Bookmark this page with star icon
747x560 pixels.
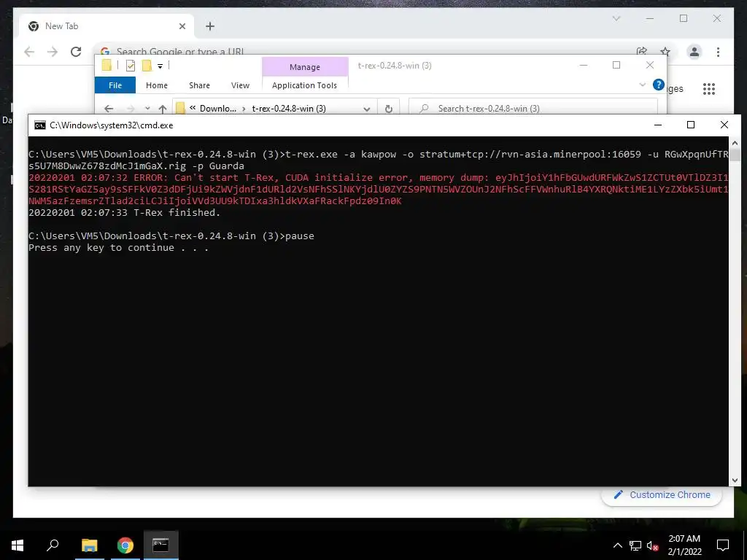[x=665, y=52]
